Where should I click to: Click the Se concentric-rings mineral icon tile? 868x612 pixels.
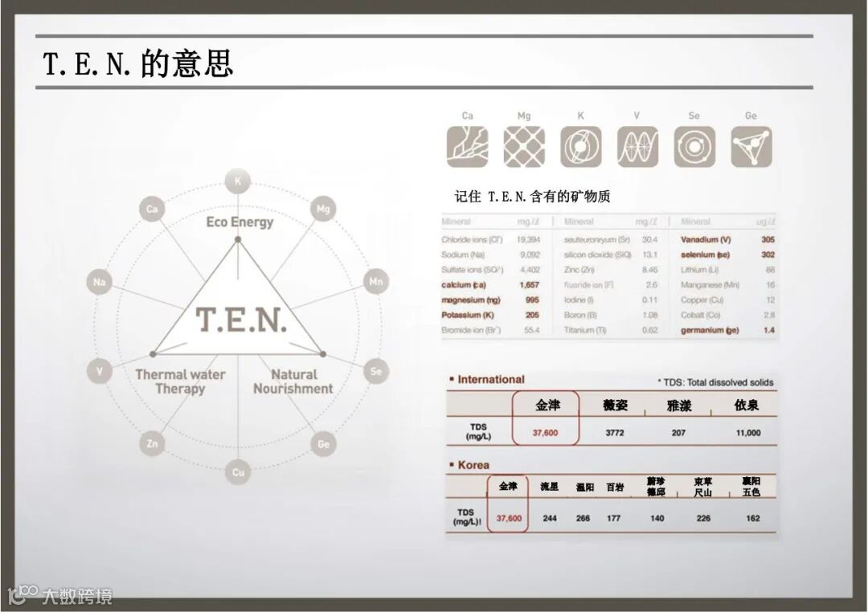click(694, 147)
